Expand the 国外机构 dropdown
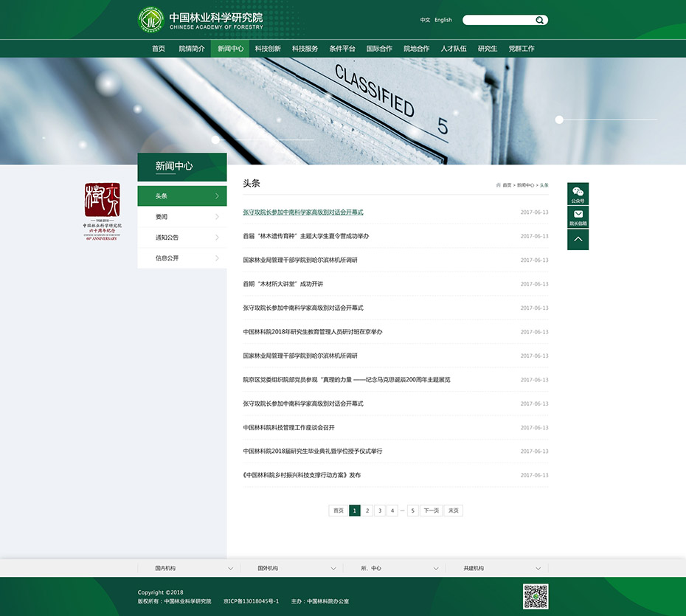Screen dimensions: 686x616 291,569
